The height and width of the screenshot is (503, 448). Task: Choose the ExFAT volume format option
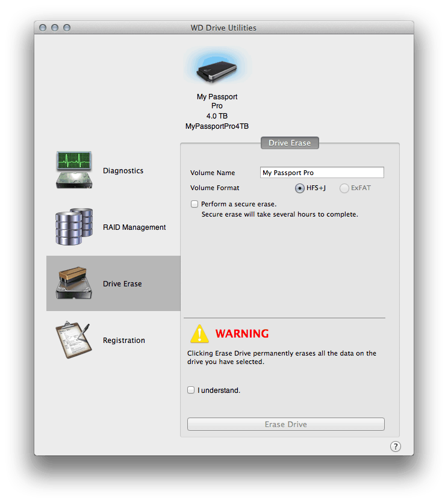coord(344,188)
